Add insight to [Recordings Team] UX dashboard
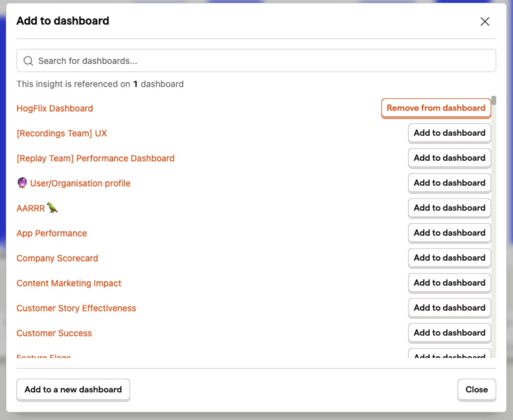The height and width of the screenshot is (420, 513). point(449,133)
